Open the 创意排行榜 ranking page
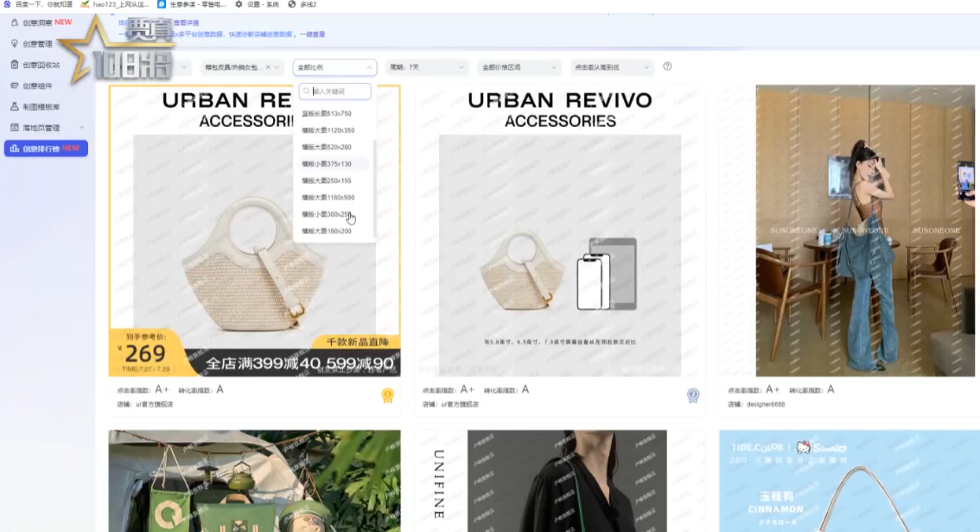 pyautogui.click(x=46, y=149)
